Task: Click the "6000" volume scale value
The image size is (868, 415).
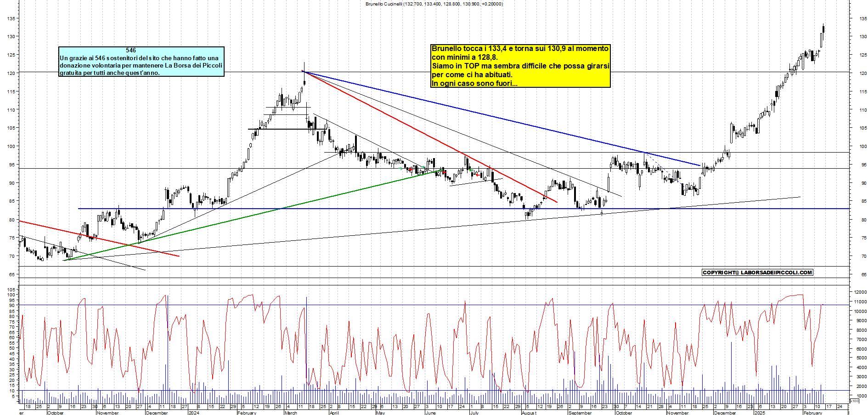Action: [x=862, y=349]
